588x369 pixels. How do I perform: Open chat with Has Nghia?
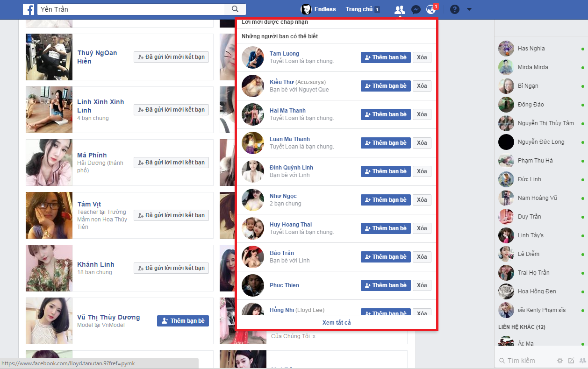[541, 49]
